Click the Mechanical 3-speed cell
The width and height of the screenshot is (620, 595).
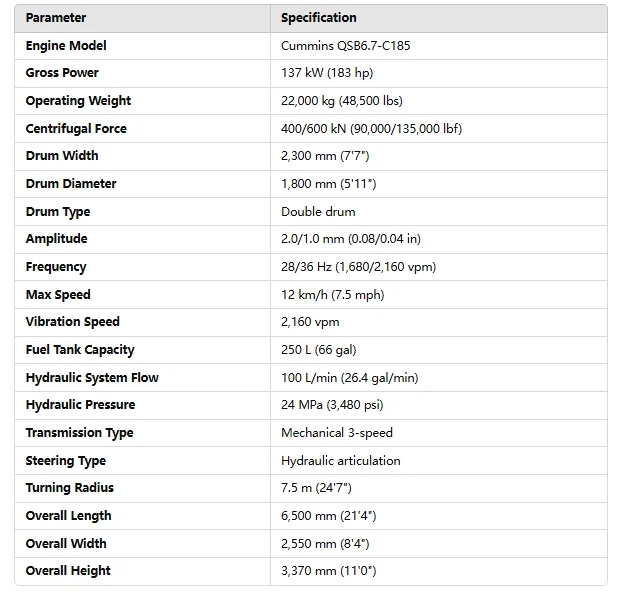tap(337, 433)
